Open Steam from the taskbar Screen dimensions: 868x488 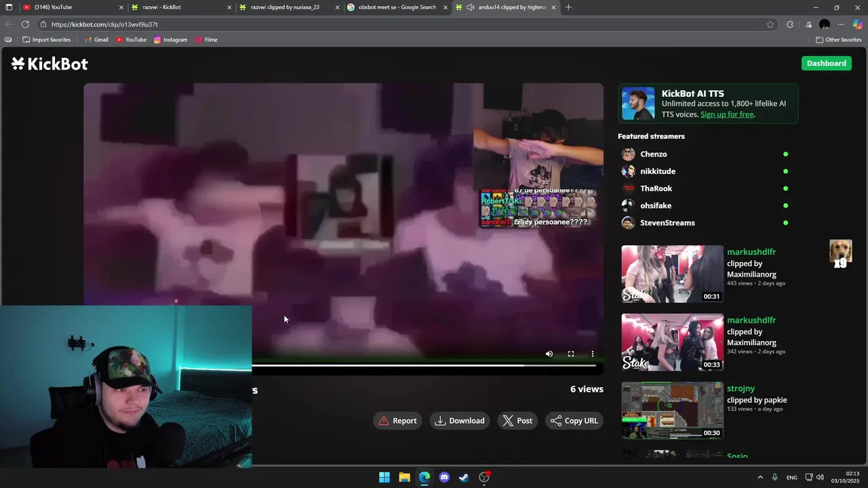tap(464, 477)
